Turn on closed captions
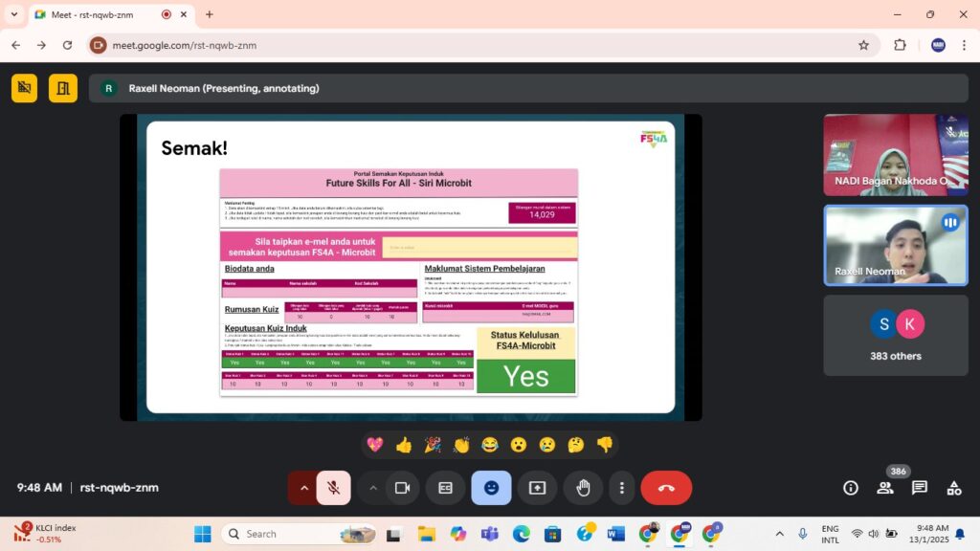Image resolution: width=980 pixels, height=551 pixels. click(x=445, y=488)
